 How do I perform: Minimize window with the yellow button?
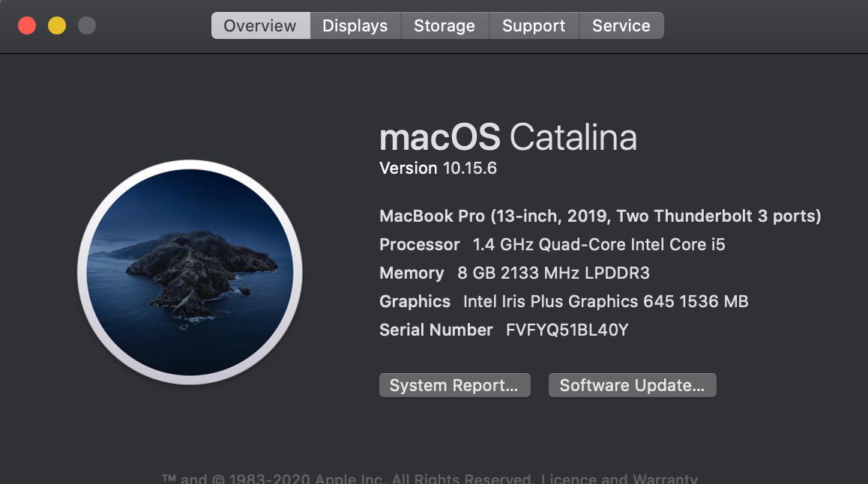(x=57, y=25)
